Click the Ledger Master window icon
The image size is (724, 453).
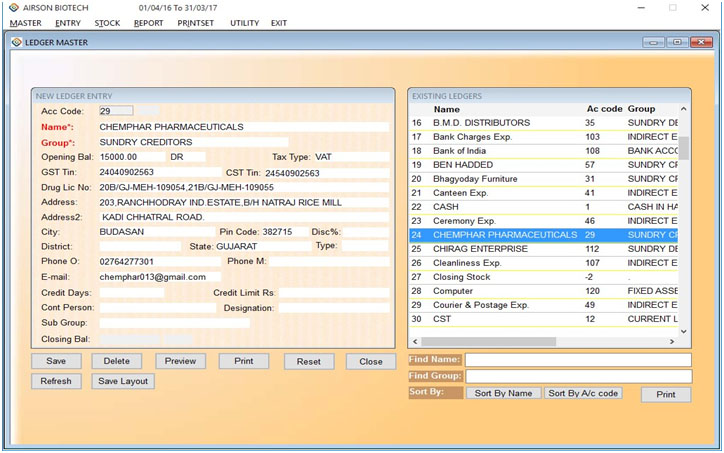coord(16,41)
